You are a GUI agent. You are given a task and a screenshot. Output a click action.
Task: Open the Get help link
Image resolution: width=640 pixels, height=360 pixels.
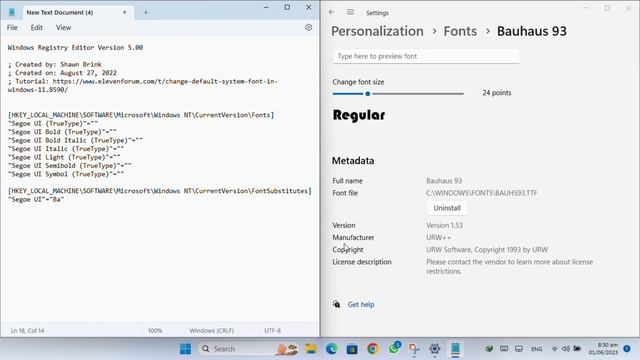pos(361,304)
